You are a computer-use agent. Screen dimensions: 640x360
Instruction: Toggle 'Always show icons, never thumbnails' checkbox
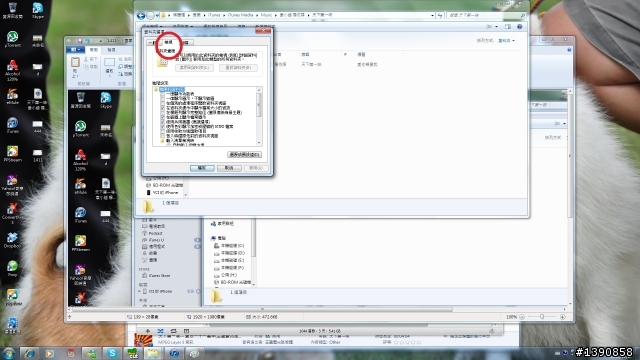162,98
